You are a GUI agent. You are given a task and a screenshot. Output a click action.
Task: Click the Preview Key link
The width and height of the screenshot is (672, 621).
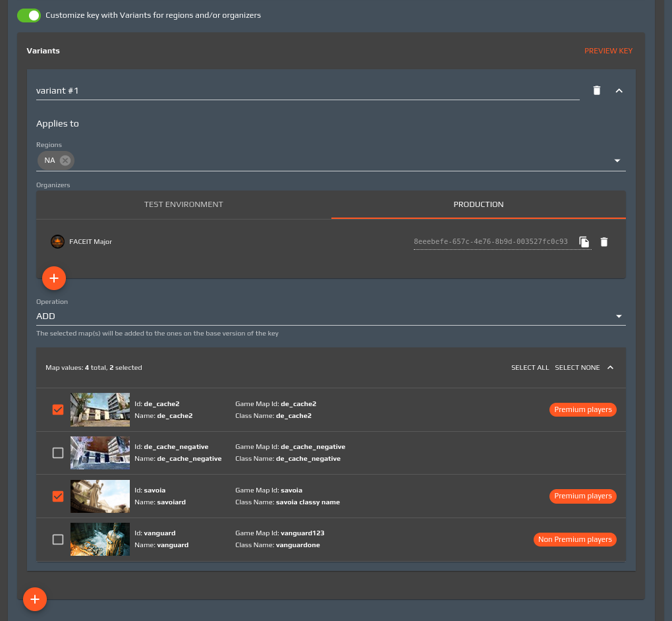coord(608,51)
